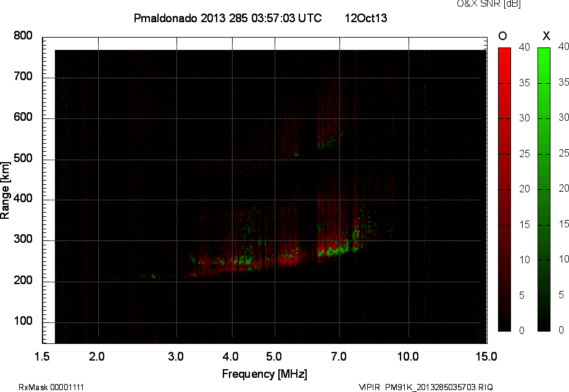The height and width of the screenshot is (392, 569).
Task: Click the '600' range axis label
Action: coord(23,116)
